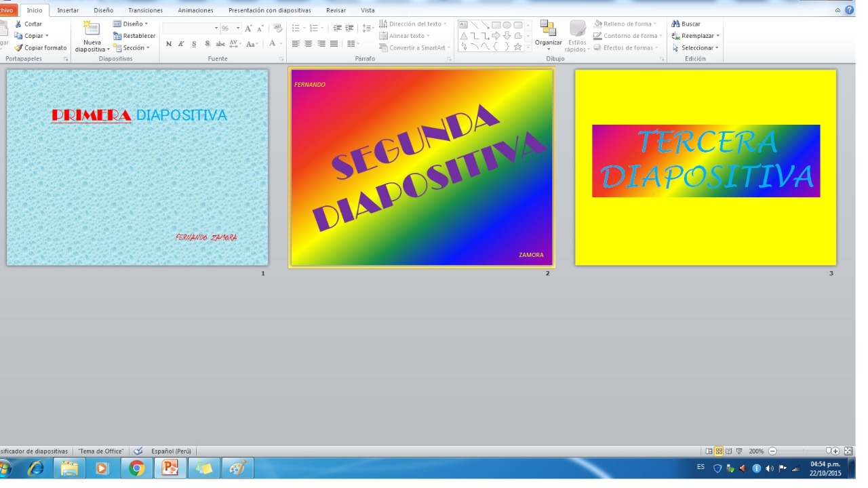Click the Buscar binoculars button
This screenshot has width=868, height=488.
(686, 24)
